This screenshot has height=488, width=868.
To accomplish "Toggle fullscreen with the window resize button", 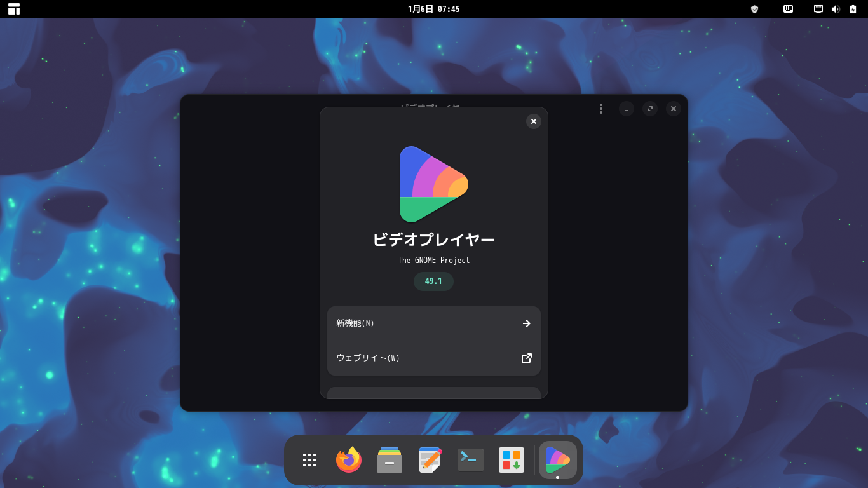I will (x=649, y=108).
